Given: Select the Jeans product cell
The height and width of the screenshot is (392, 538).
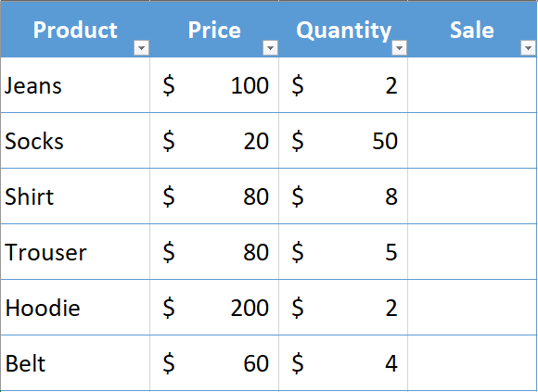Looking at the screenshot, I should (x=75, y=85).
